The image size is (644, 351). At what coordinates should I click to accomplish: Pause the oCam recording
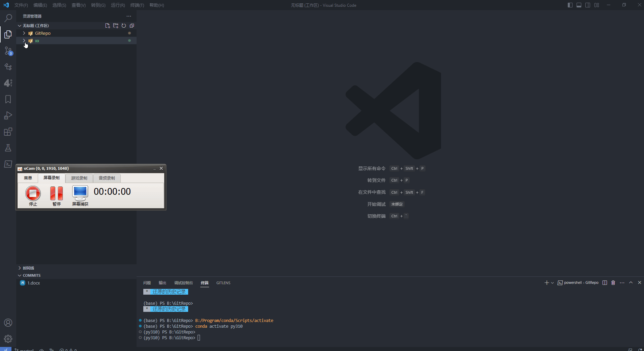tap(56, 194)
